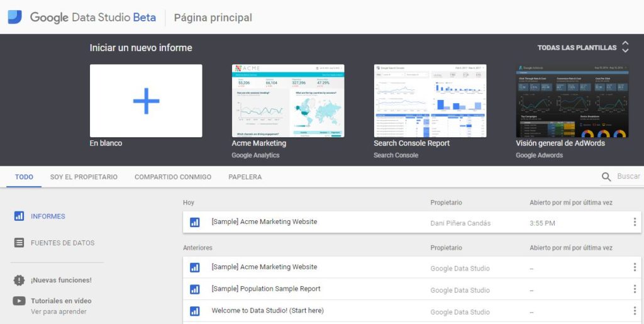
Task: Select the Search Console Report template thumbnail
Action: (x=430, y=101)
